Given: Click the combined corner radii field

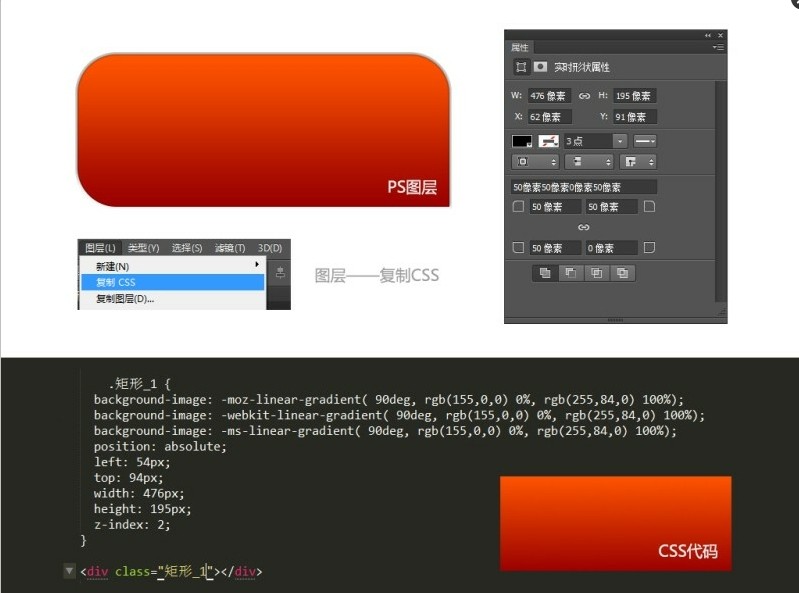Looking at the screenshot, I should tap(584, 187).
